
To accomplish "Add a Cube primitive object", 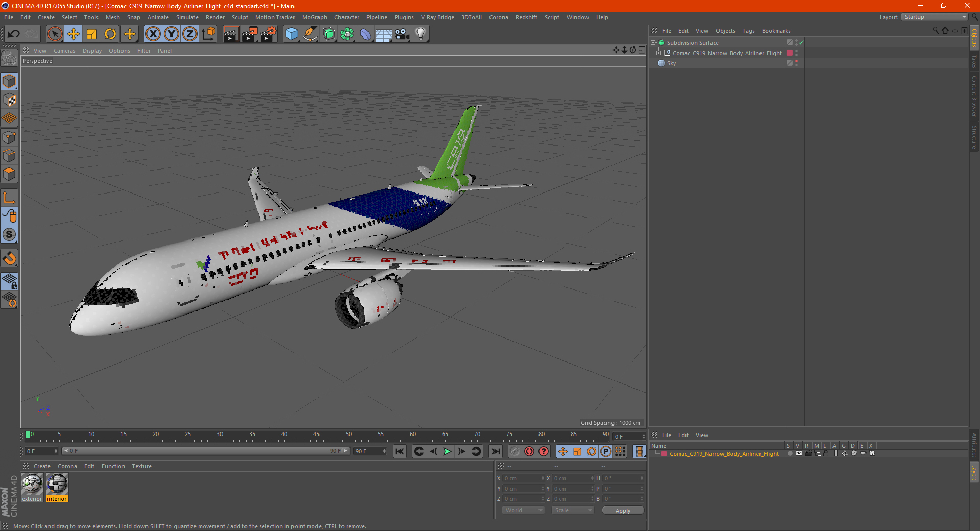I will (x=291, y=34).
